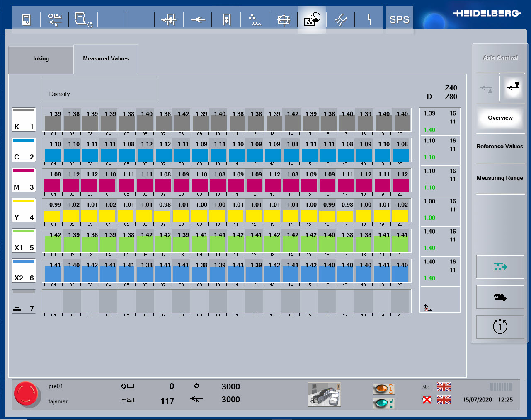Viewport: 531px width, 420px height.
Task: Open the powder spray dots icon
Action: coord(254,19)
